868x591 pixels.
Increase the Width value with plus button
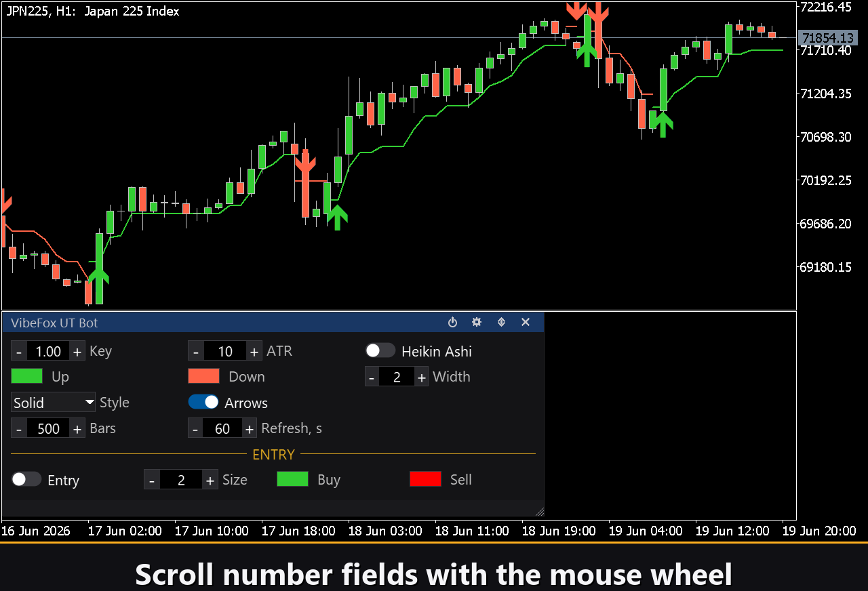pos(422,377)
